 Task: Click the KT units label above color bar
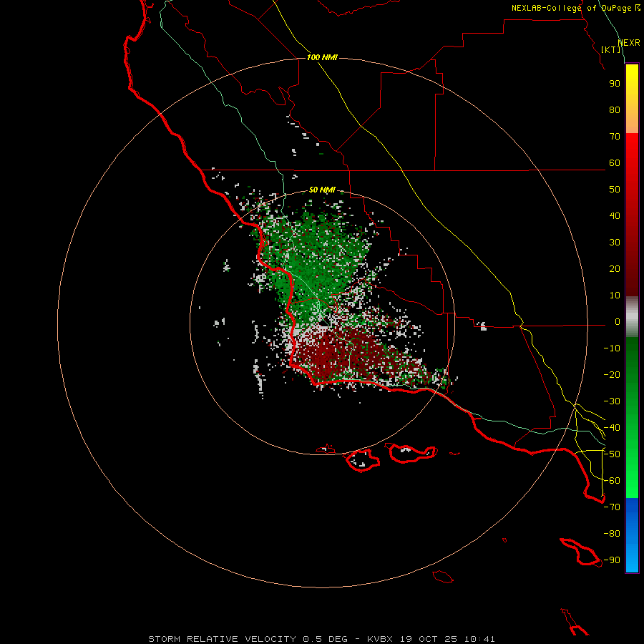tap(611, 49)
